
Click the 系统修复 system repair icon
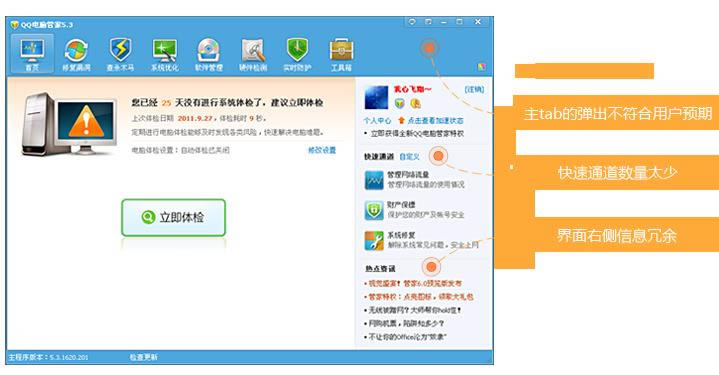[x=374, y=241]
